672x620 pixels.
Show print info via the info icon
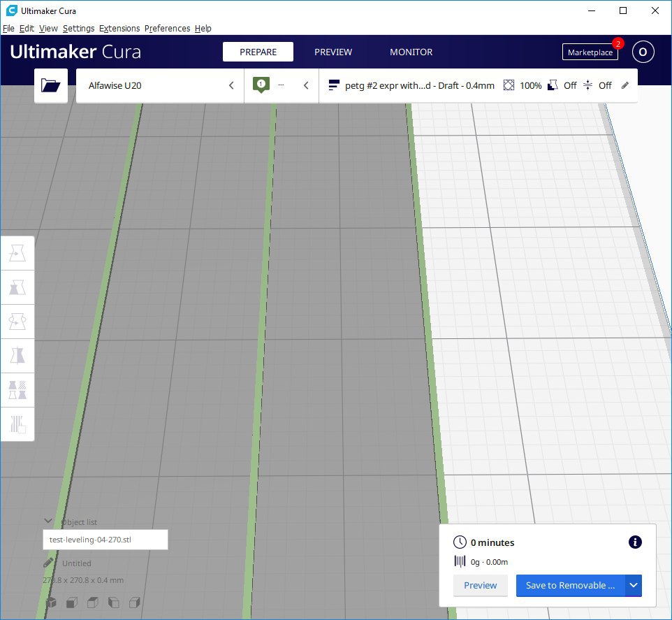coord(635,542)
